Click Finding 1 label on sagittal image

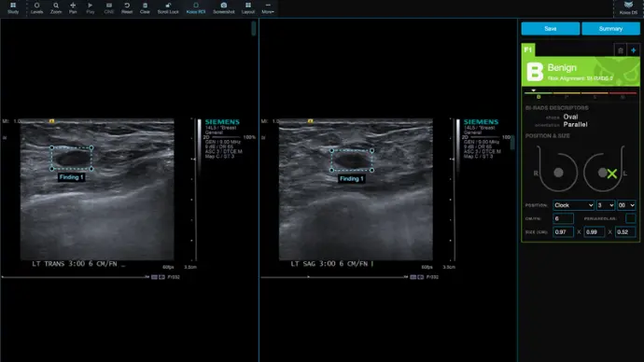(x=352, y=179)
